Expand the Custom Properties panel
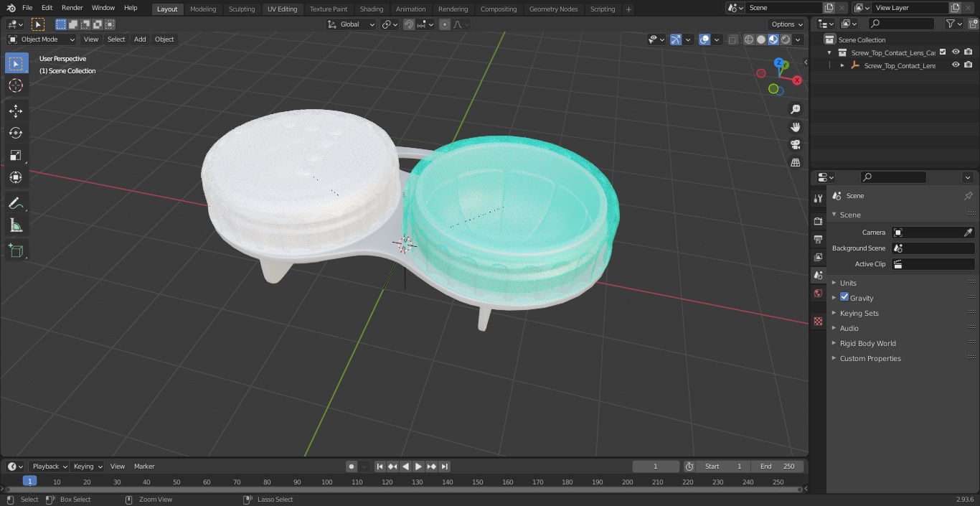 pyautogui.click(x=870, y=358)
